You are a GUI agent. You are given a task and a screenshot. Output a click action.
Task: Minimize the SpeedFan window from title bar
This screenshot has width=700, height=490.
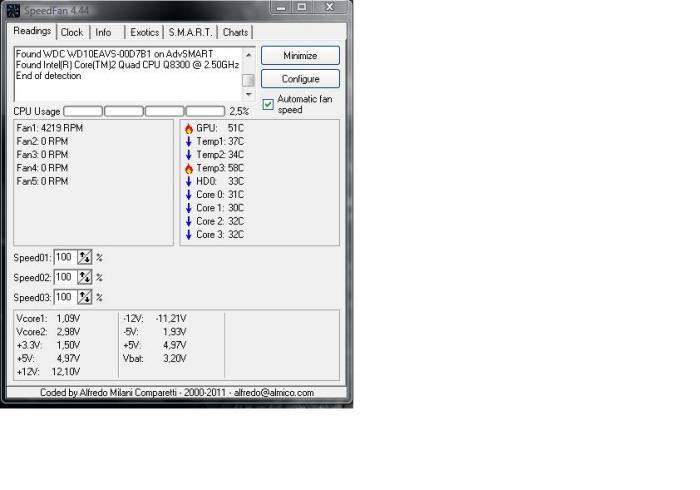(x=281, y=7)
